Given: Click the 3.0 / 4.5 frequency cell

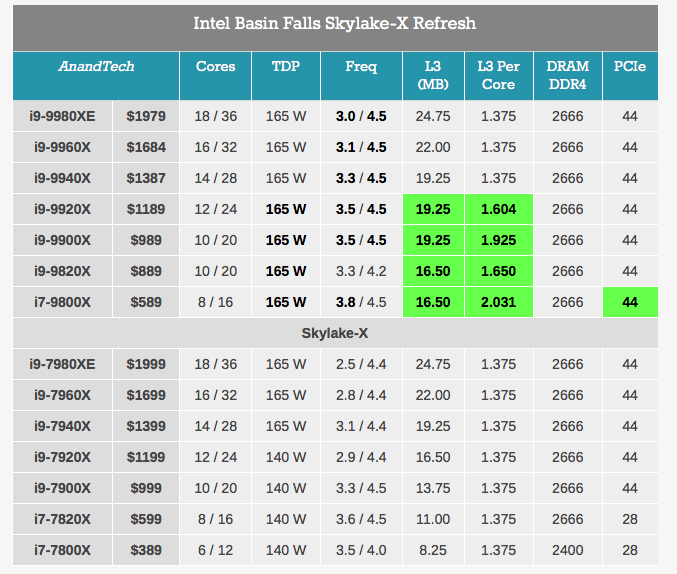Looking at the screenshot, I should point(361,116).
